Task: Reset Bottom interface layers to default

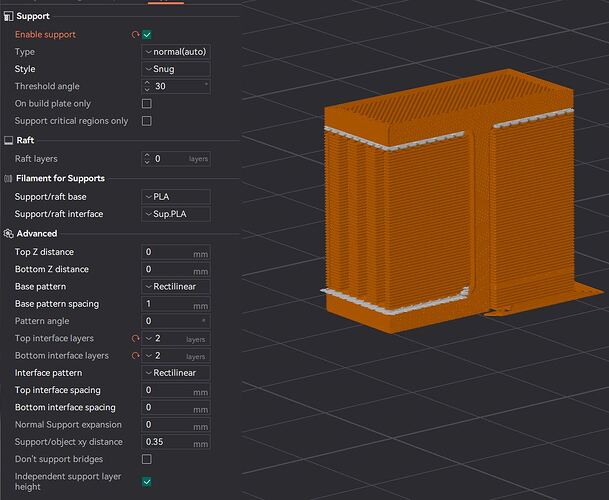Action: click(x=135, y=355)
